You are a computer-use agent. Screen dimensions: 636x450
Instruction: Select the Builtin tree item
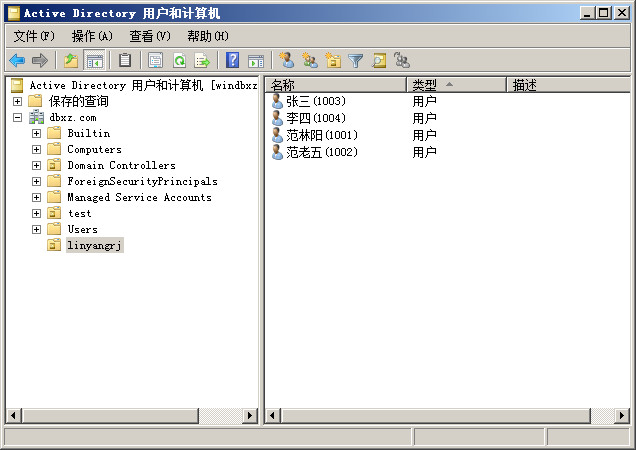click(89, 133)
